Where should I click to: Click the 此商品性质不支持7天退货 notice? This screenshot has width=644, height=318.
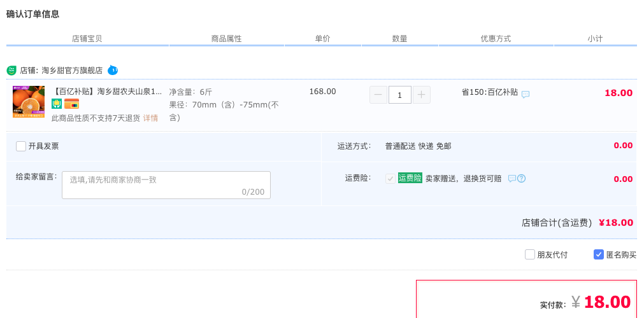[96, 118]
